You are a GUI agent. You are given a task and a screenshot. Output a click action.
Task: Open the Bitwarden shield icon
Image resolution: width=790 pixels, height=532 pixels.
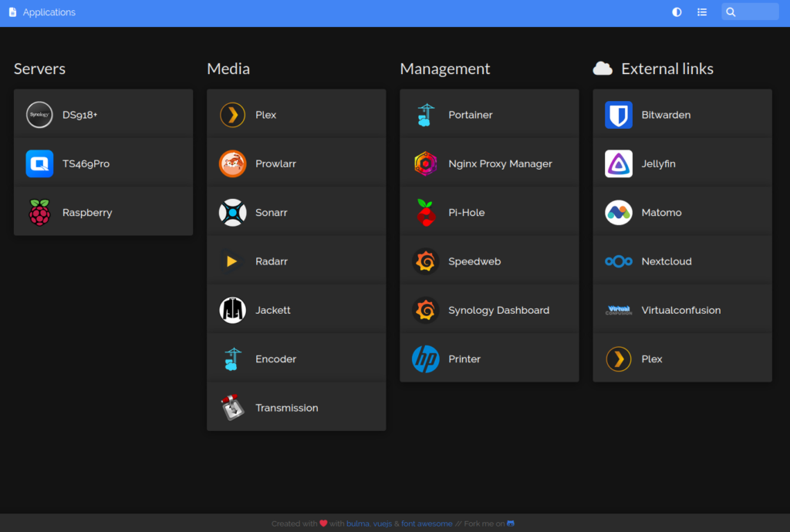[618, 115]
